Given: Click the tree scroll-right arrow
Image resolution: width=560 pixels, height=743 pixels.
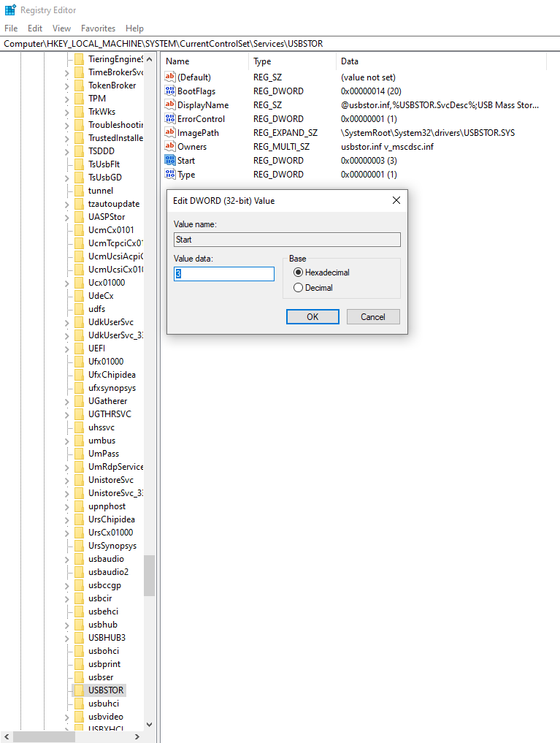Looking at the screenshot, I should click(137, 737).
